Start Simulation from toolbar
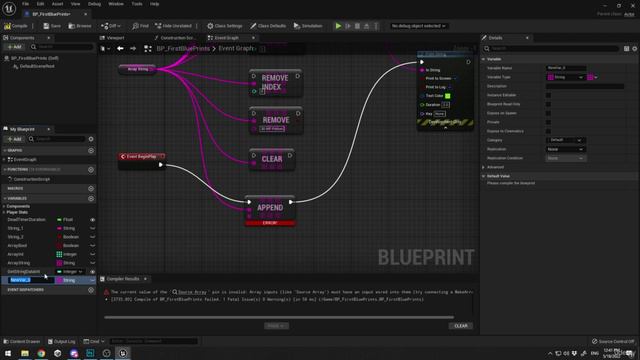 tap(308, 26)
